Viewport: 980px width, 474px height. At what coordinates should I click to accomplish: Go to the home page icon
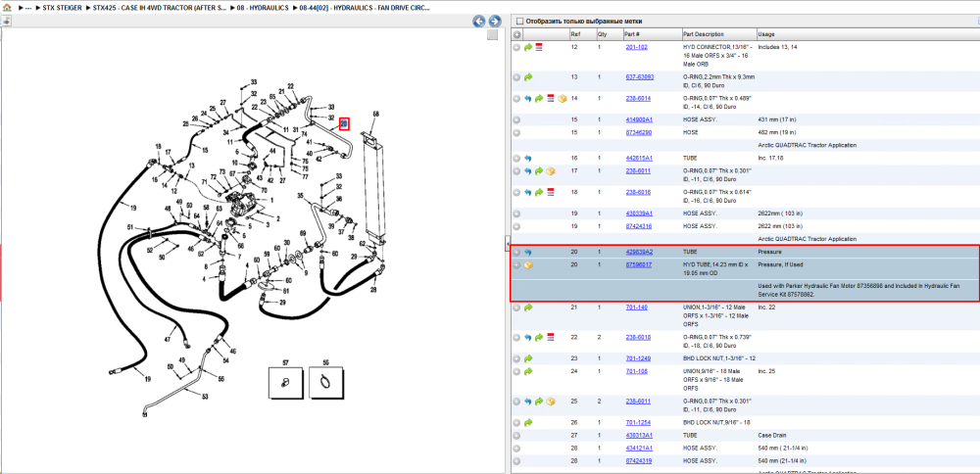[x=7, y=9]
